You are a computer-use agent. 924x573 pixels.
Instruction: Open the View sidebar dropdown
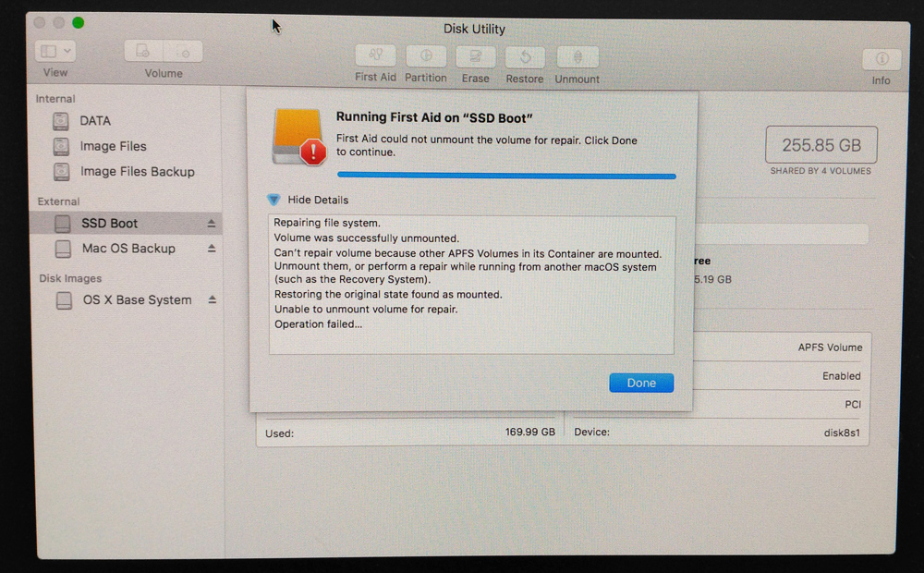(55, 51)
